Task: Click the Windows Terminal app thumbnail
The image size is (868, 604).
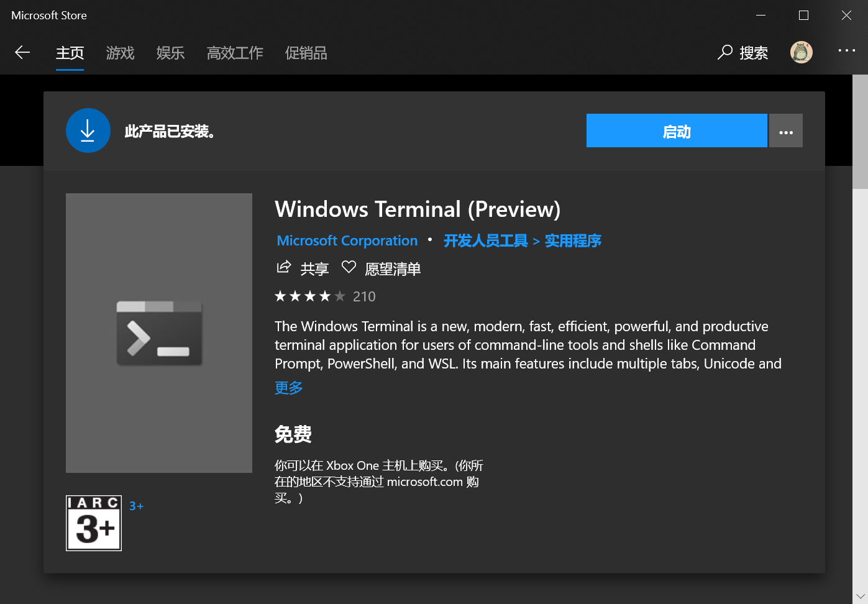Action: [x=159, y=333]
